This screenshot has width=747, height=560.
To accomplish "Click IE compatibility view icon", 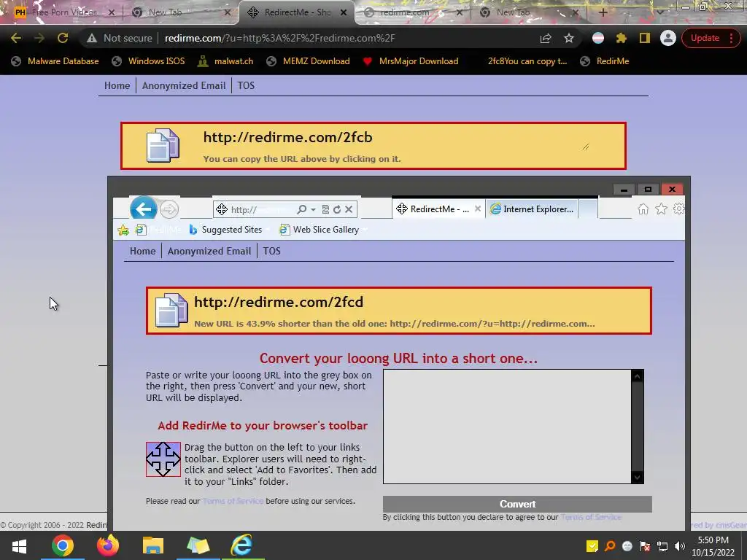I will [325, 209].
